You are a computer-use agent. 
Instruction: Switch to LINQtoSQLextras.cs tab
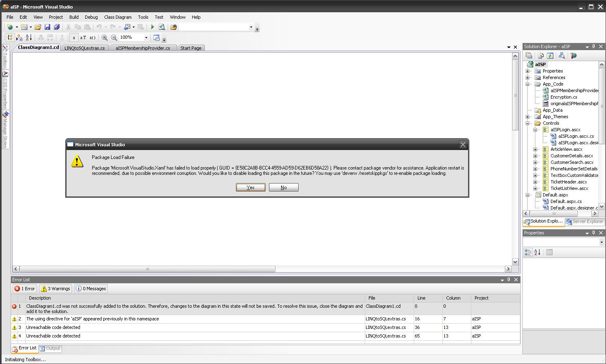pos(84,48)
